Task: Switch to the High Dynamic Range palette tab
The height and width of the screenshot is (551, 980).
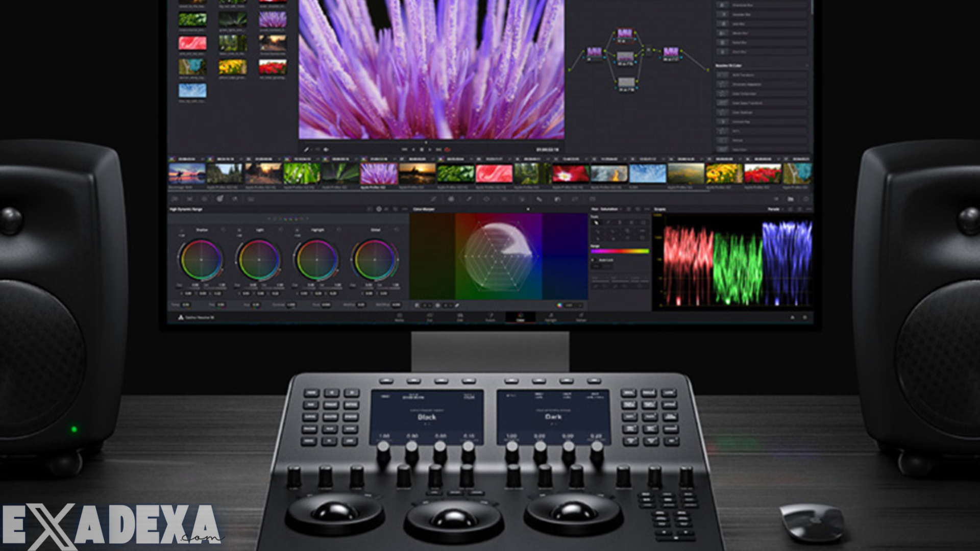Action: [x=186, y=209]
